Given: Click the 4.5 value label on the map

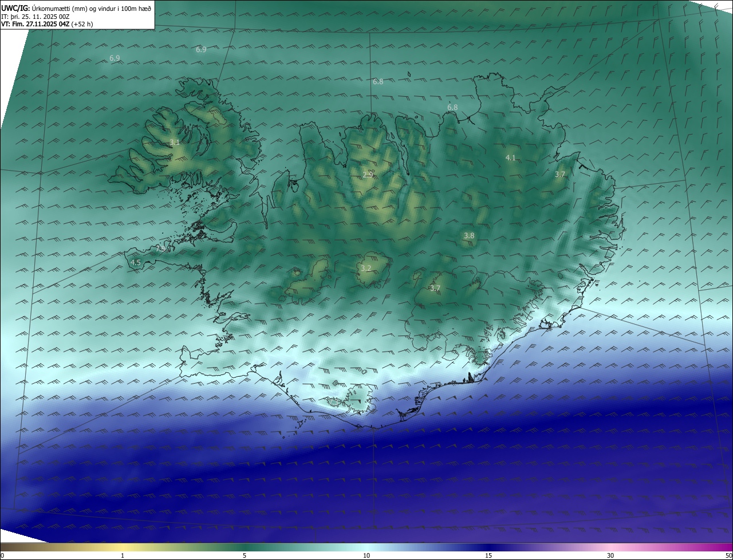Looking at the screenshot, I should click(136, 263).
